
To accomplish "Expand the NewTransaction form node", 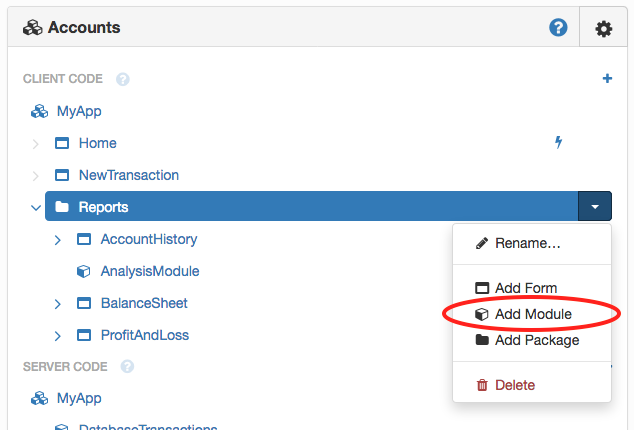I will (x=36, y=175).
